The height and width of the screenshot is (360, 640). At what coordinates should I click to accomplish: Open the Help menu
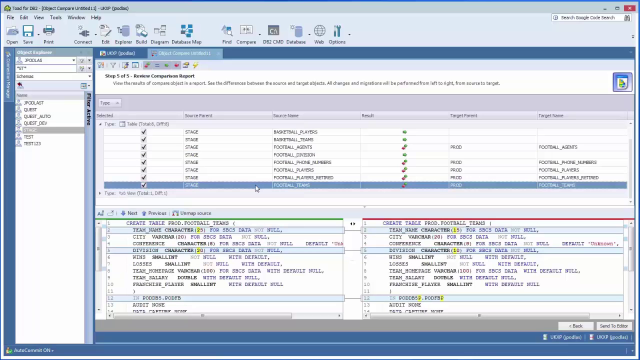pos(96,18)
